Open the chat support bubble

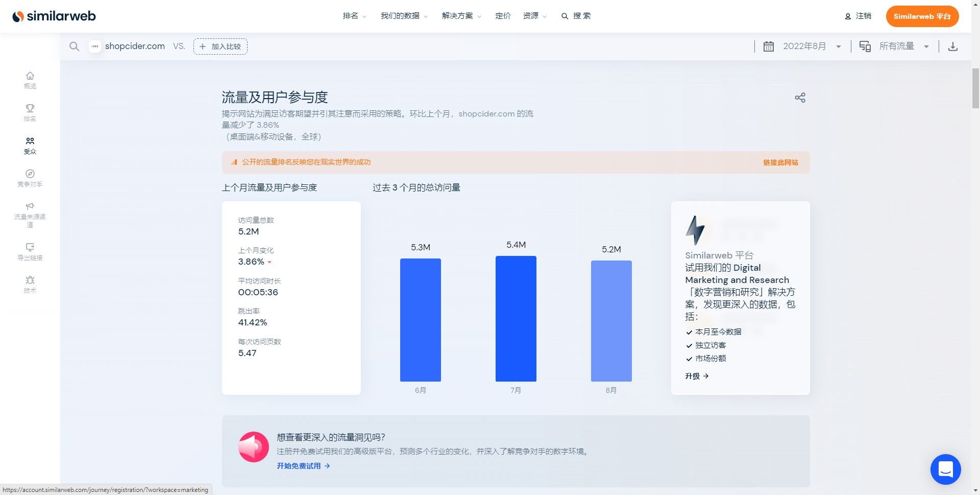pos(945,469)
